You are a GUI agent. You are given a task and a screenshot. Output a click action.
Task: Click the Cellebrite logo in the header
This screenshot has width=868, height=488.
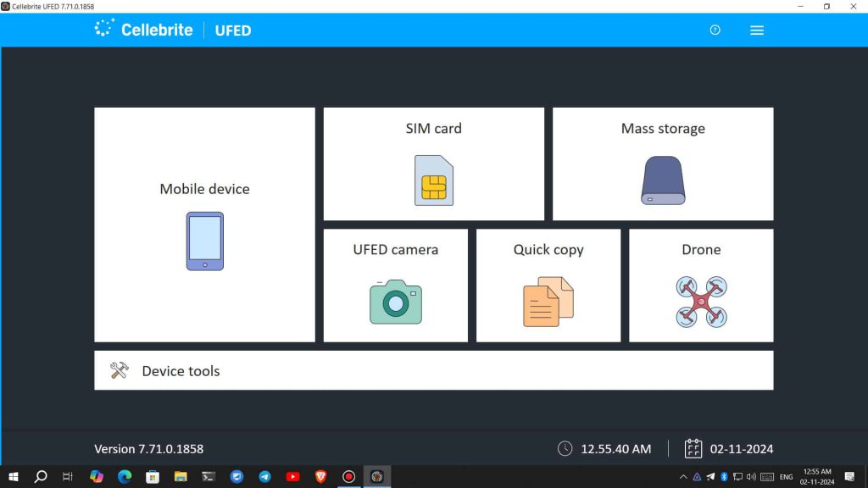(142, 30)
